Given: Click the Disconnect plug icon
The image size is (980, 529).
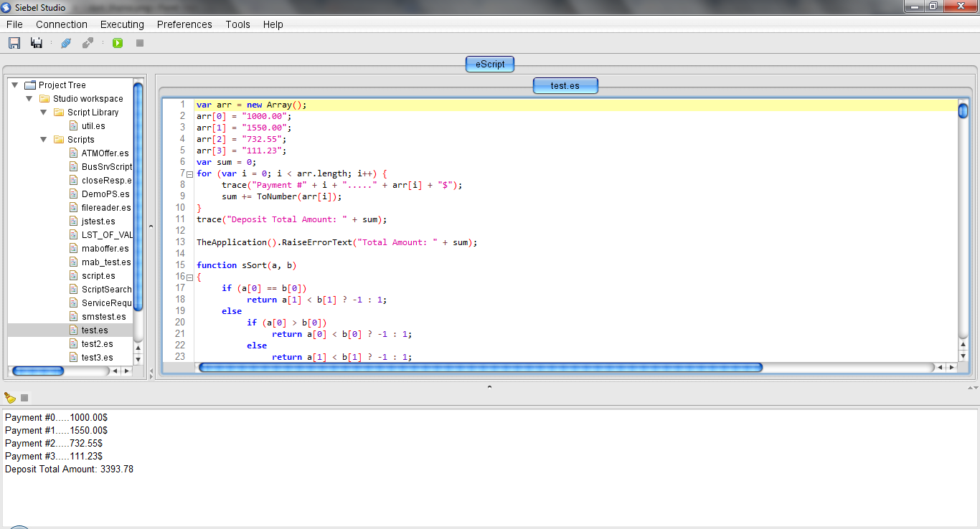Looking at the screenshot, I should click(88, 43).
